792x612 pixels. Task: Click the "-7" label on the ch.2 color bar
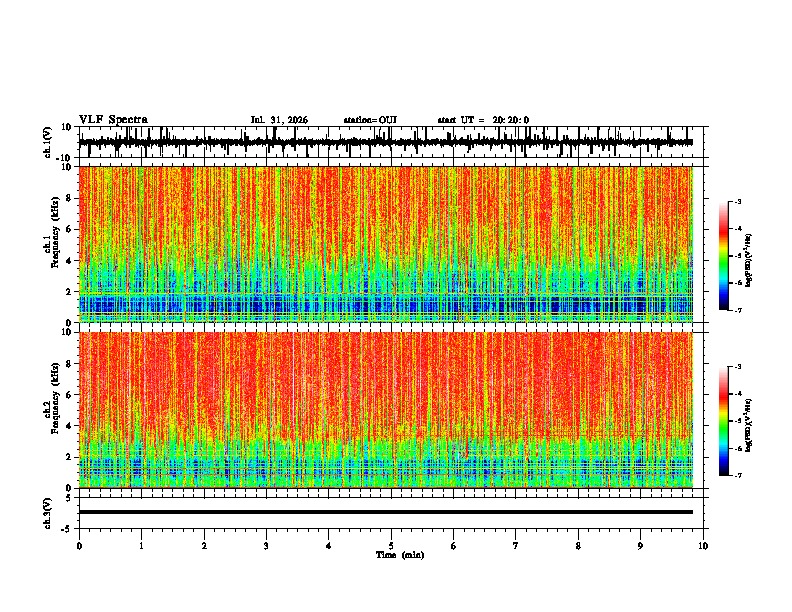coord(737,475)
